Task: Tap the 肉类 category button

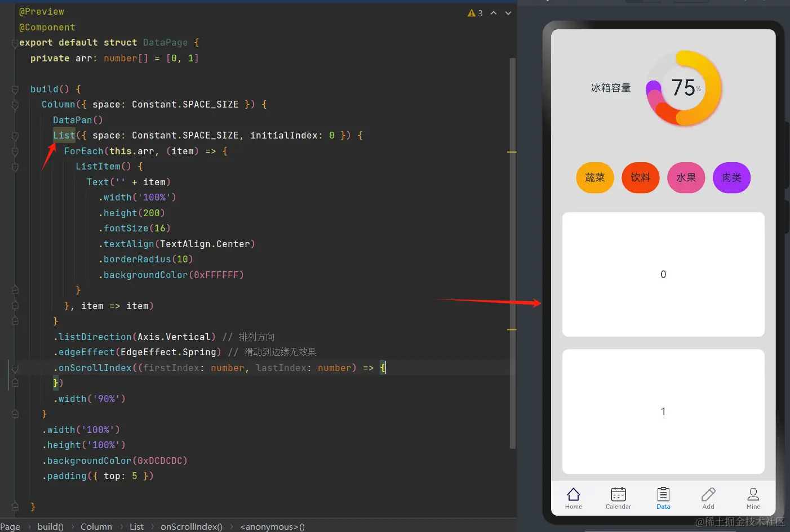Action: (x=732, y=178)
